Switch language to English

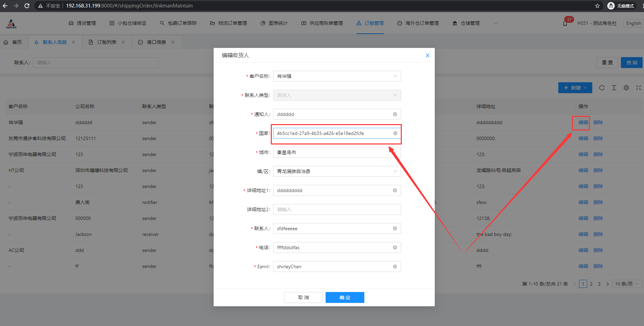[633, 23]
